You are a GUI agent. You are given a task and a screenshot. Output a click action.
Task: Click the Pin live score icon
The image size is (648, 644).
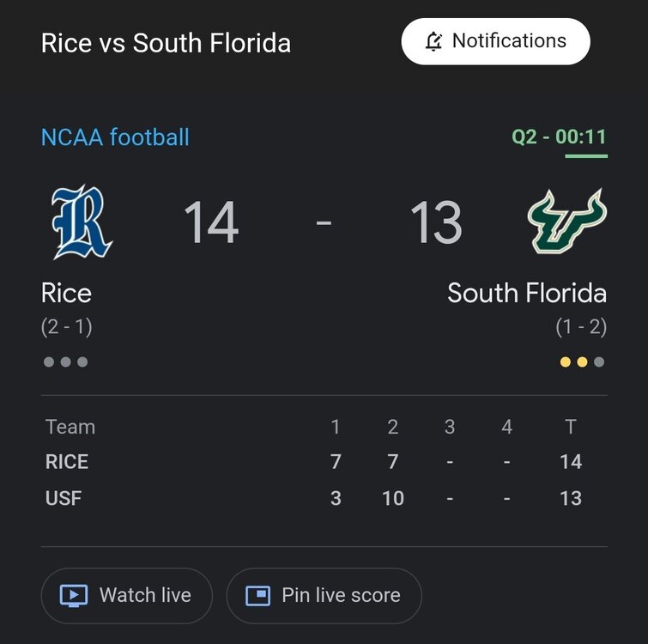257,595
